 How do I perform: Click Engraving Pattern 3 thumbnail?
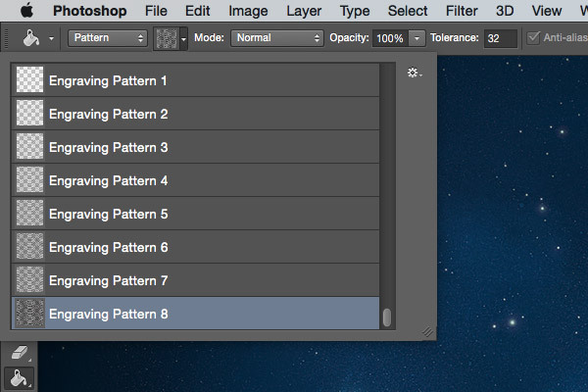[x=29, y=146]
